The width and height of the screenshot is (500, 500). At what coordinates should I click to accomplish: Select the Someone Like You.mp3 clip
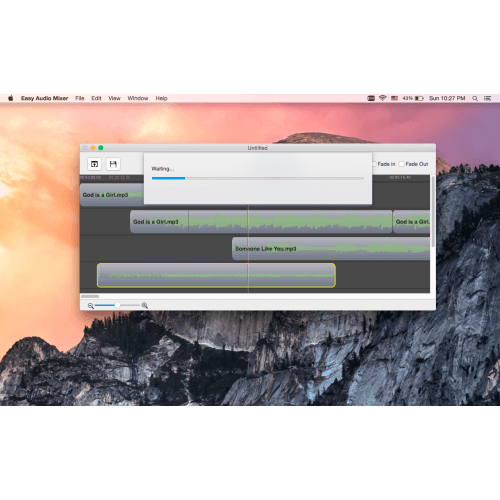pos(331,249)
